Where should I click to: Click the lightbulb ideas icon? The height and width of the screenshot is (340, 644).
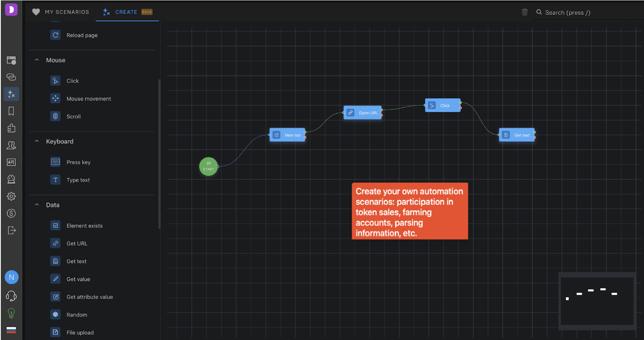11,313
